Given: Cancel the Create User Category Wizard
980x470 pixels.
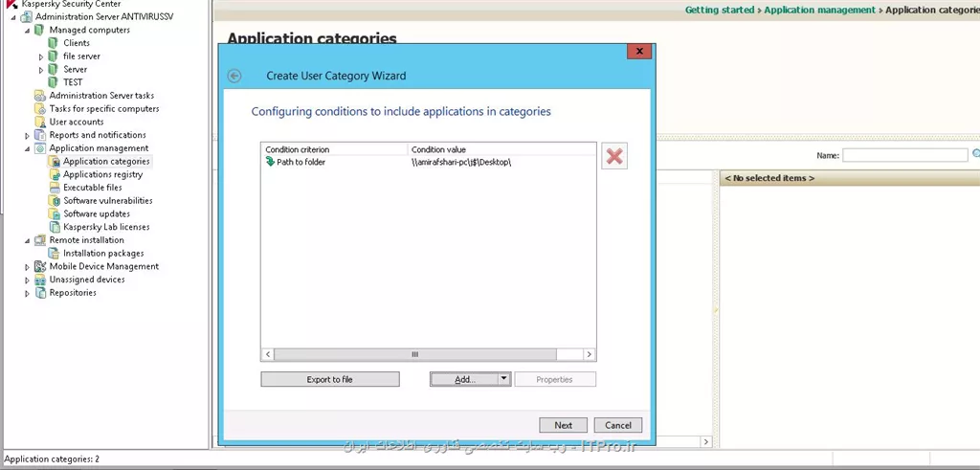Looking at the screenshot, I should [x=618, y=425].
